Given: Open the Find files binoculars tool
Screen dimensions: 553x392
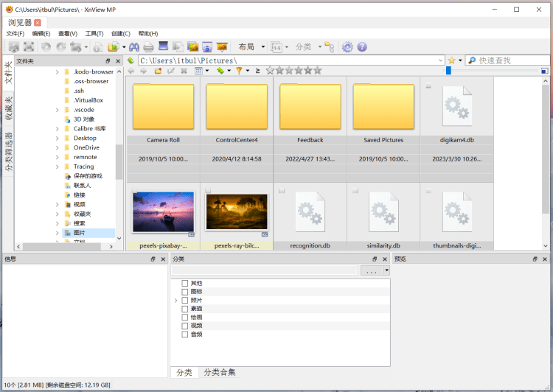Looking at the screenshot, I should click(134, 47).
